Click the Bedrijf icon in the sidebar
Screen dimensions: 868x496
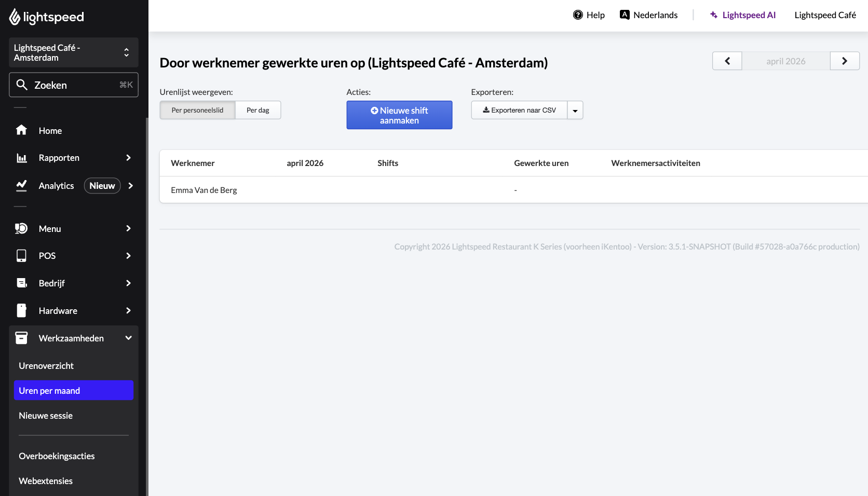[x=21, y=283]
